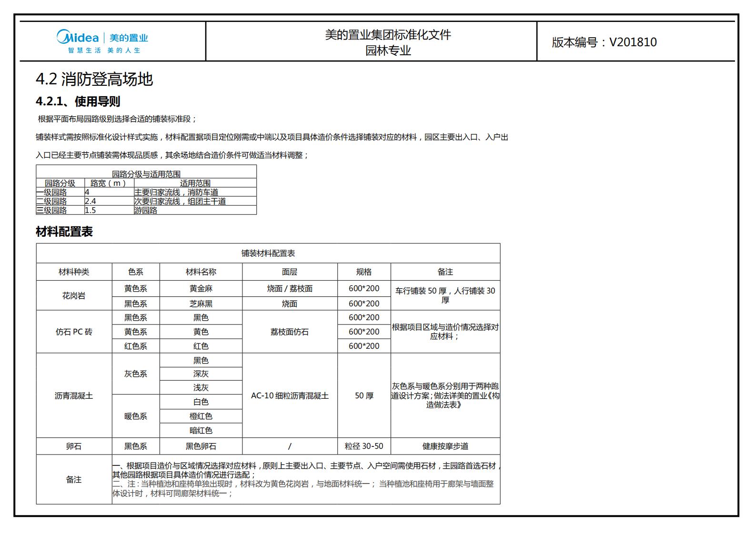
Task: Click the AC-10 细粒沥青混凝土 cell
Action: 290,396
